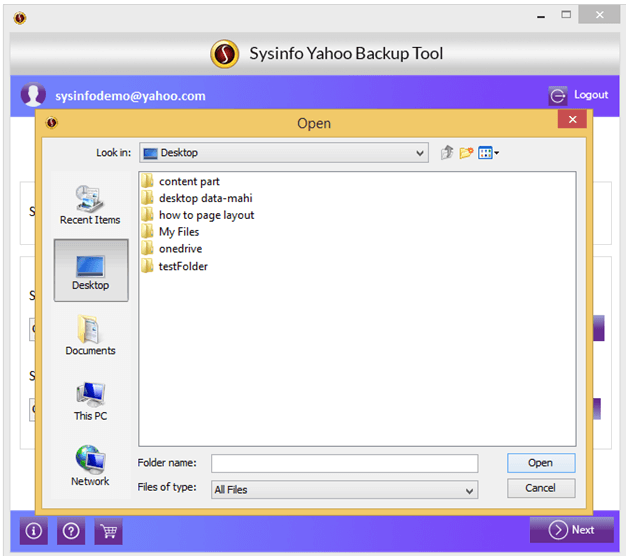This screenshot has height=560, width=628.
Task: Click the Folder name text field
Action: tap(344, 464)
